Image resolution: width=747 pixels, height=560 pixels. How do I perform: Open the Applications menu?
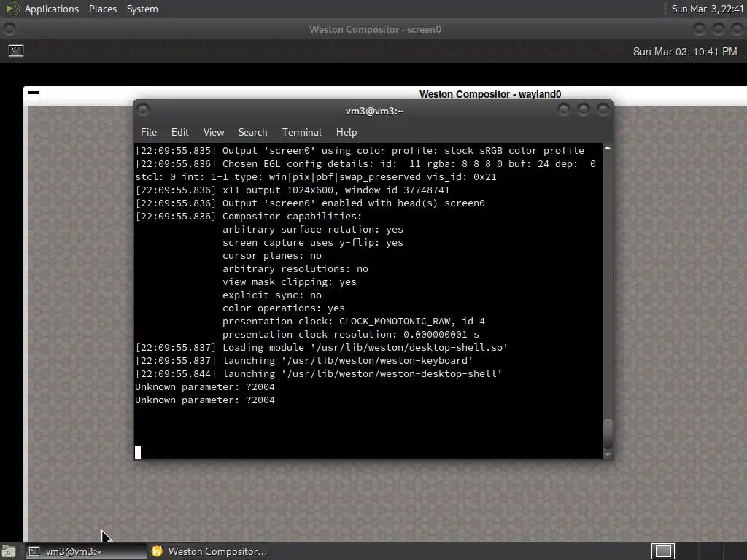coord(52,9)
